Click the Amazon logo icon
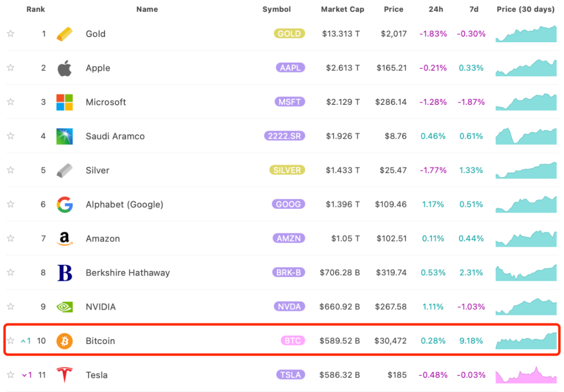Image resolution: width=564 pixels, height=392 pixels. coord(65,239)
